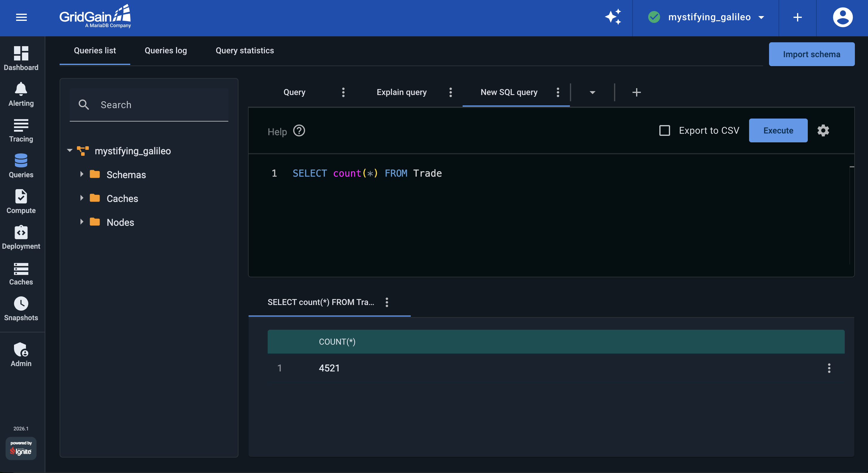Viewport: 868px width, 473px height.
Task: Click the Import schema button
Action: click(811, 54)
